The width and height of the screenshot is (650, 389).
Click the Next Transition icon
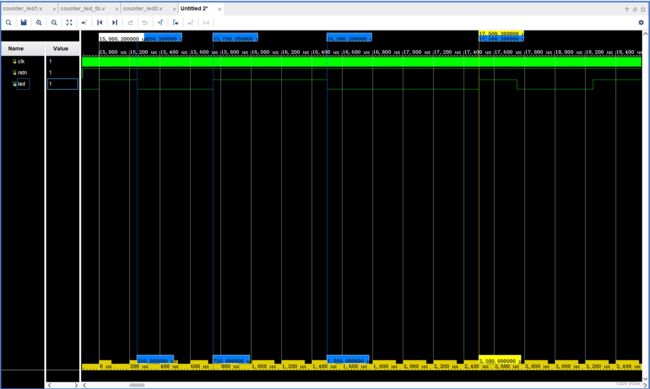coord(145,22)
